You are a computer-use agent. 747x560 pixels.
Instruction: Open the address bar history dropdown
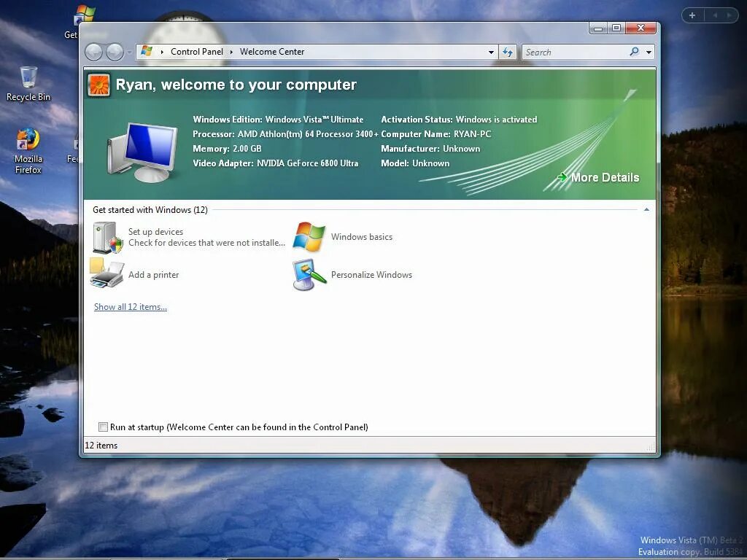[x=491, y=52]
